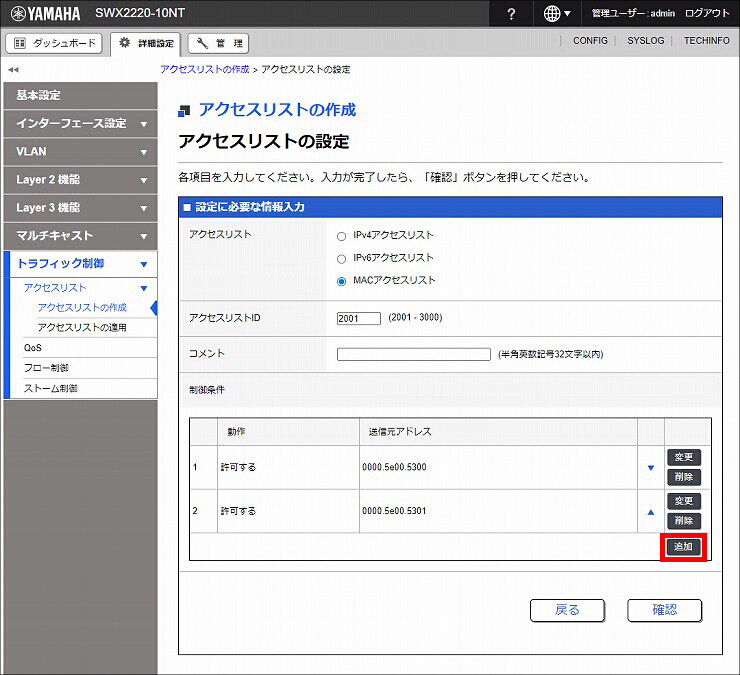
Task: Switch to ダッシュボード tab
Action: 54,43
